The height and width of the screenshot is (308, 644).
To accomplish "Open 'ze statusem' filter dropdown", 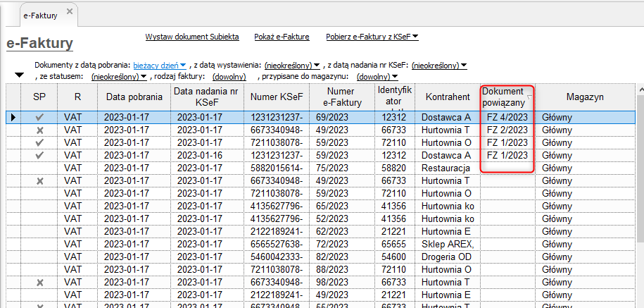I will (x=119, y=77).
